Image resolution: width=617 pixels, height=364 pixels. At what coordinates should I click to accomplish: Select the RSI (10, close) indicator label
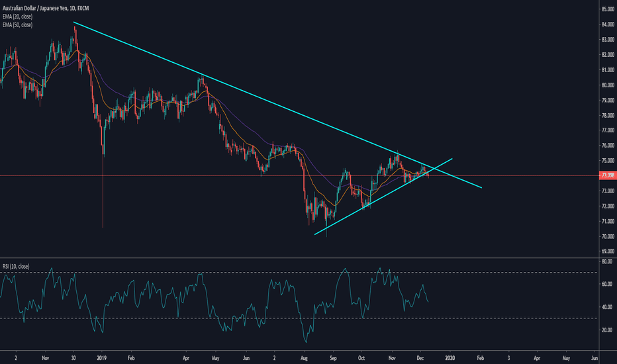[16, 267]
